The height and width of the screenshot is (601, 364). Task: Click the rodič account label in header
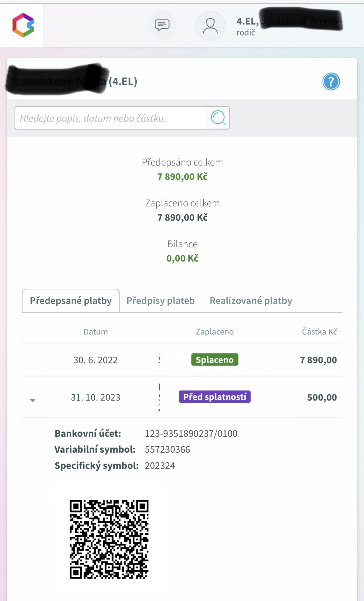[246, 33]
